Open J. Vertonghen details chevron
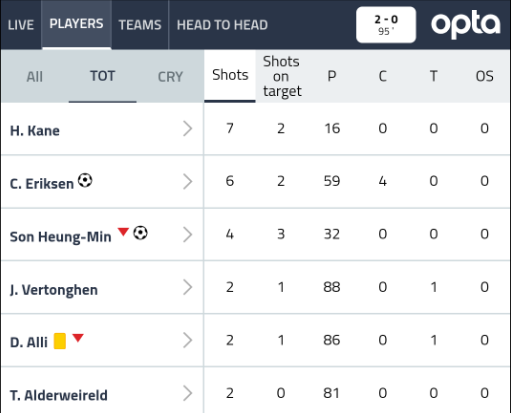Screen dimensions: 511x413 (x=188, y=287)
